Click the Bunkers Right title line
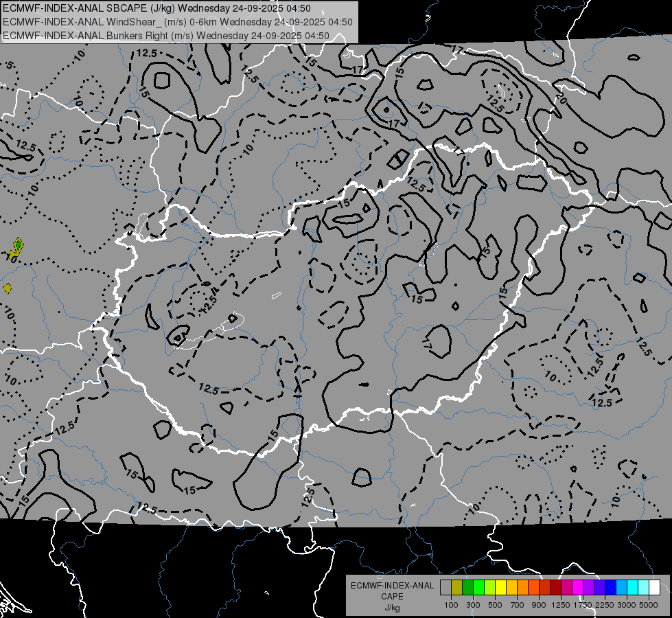The height and width of the screenshot is (618, 672). click(x=166, y=36)
